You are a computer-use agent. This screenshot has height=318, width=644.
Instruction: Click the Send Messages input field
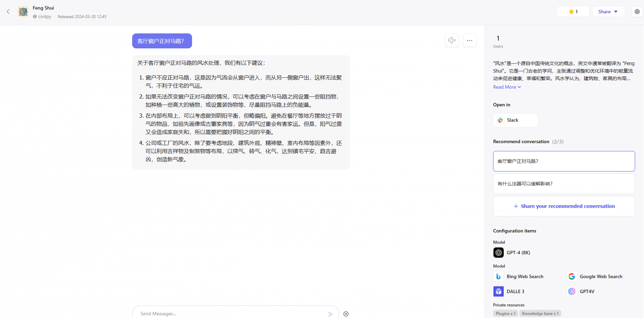coord(232,314)
